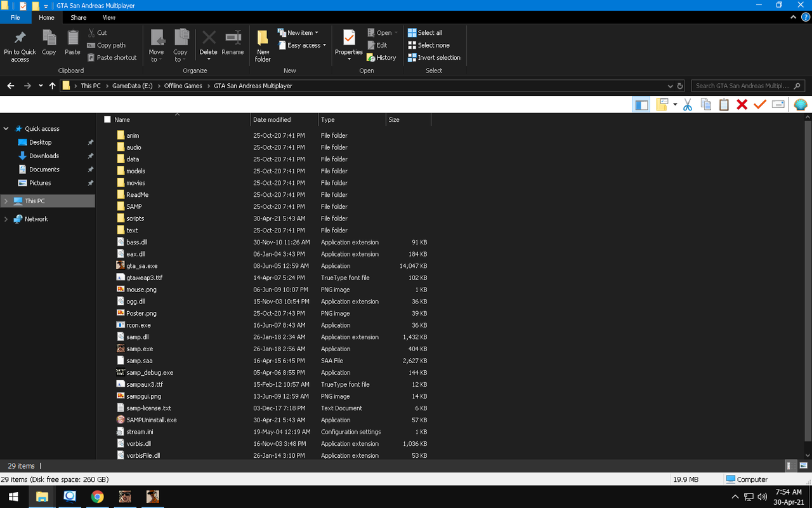Open the folder options dropdown arrow in white toolbar

tap(675, 105)
